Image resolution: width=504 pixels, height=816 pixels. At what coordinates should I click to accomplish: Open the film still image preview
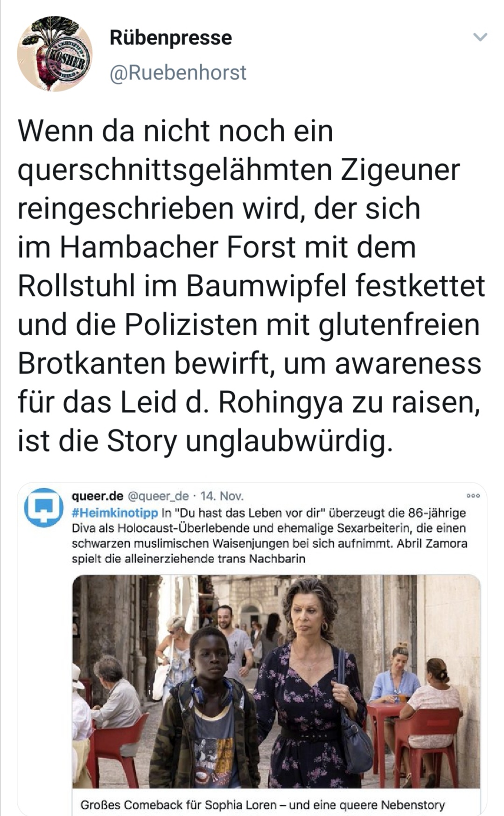276,682
